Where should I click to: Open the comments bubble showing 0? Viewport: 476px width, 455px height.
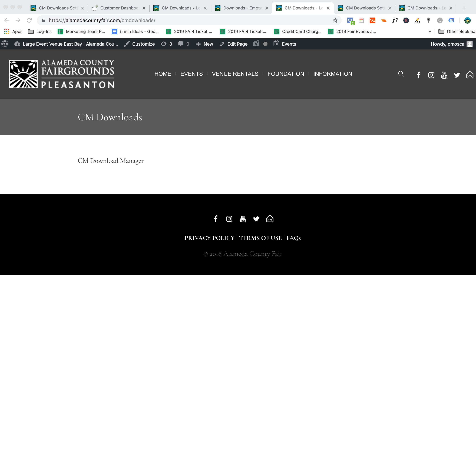click(184, 44)
